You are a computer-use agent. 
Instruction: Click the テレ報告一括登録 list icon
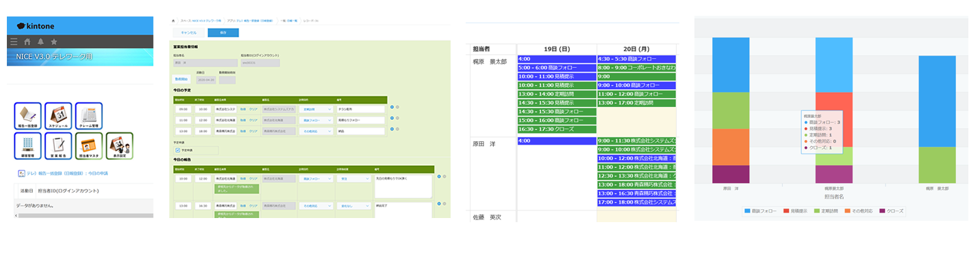click(21, 173)
